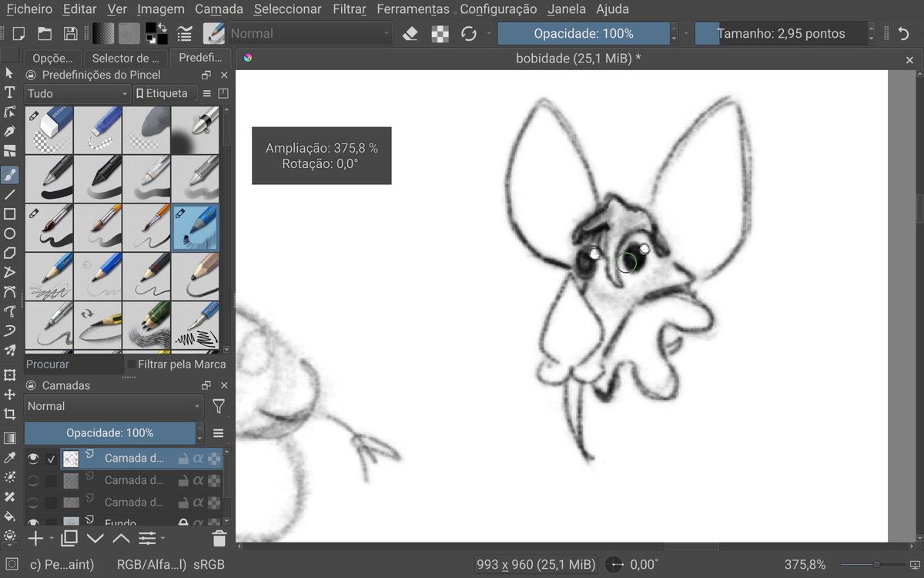The height and width of the screenshot is (578, 924).
Task: Hide the selected top Camada layer
Action: (33, 459)
